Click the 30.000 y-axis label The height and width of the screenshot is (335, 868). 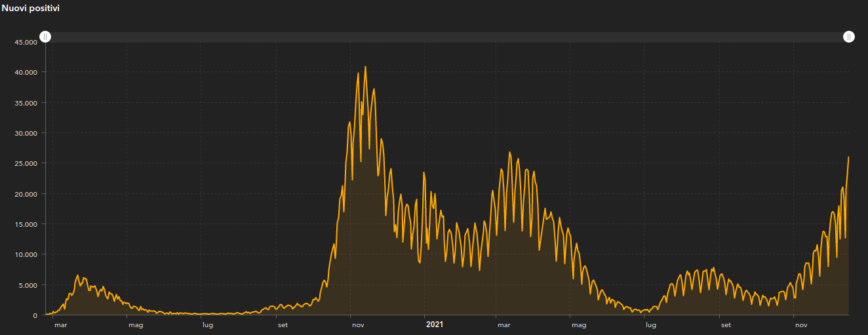[26, 133]
